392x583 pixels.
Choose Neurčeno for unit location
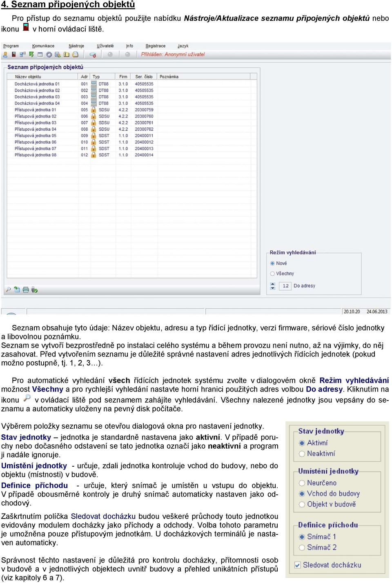click(x=302, y=483)
